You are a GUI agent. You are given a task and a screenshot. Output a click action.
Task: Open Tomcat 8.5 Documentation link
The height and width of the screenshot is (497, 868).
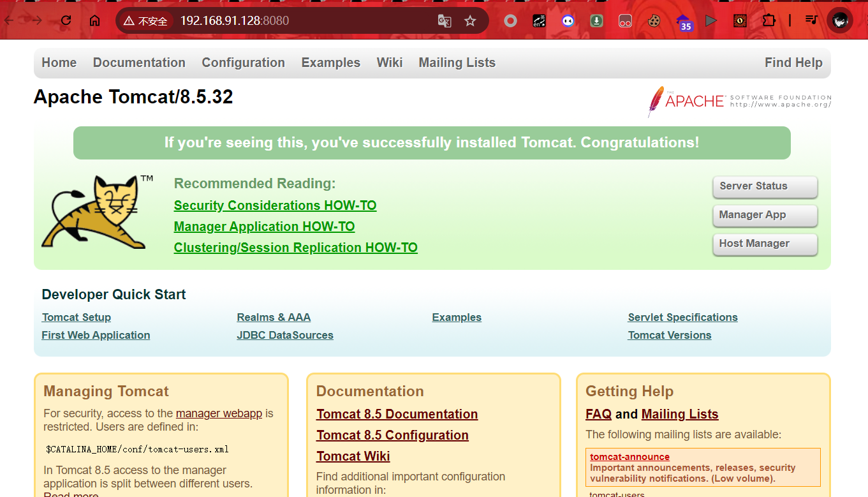(x=397, y=414)
